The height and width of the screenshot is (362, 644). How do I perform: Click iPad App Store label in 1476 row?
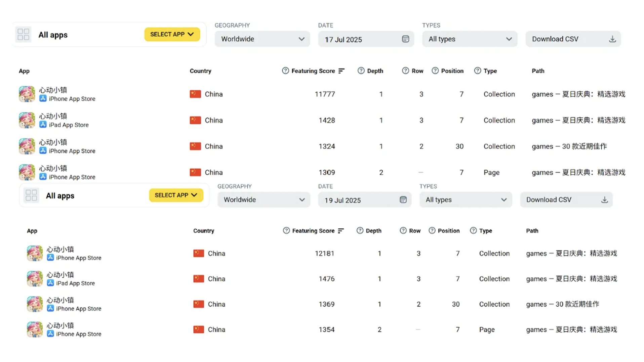pyautogui.click(x=75, y=283)
